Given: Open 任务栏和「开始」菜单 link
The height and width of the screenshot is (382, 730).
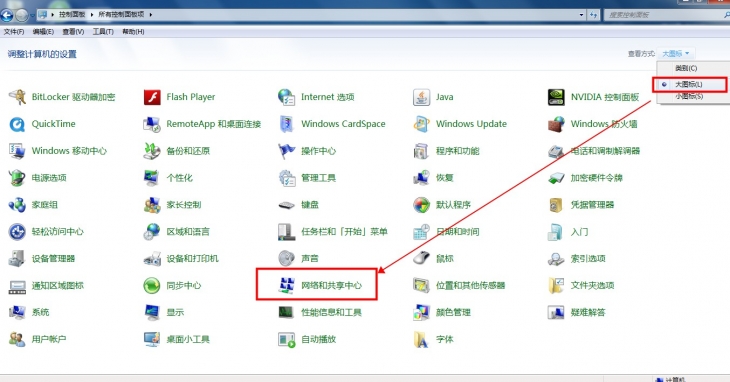Looking at the screenshot, I should click(x=345, y=232).
